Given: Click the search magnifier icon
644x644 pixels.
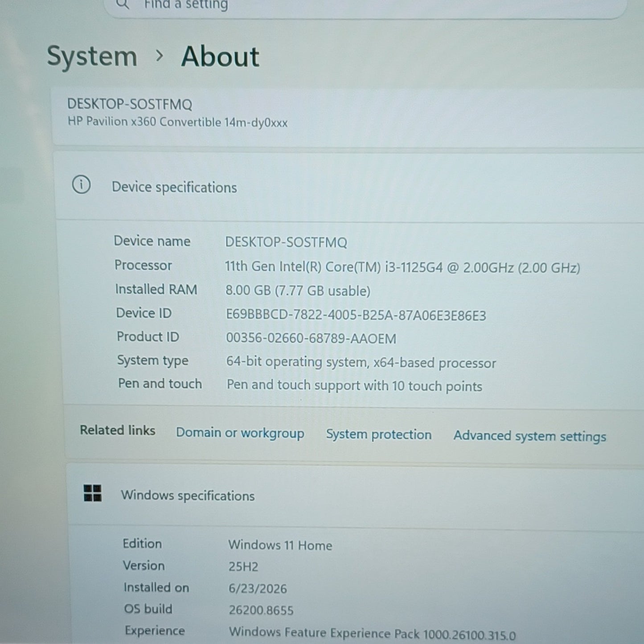Looking at the screenshot, I should click(123, 4).
